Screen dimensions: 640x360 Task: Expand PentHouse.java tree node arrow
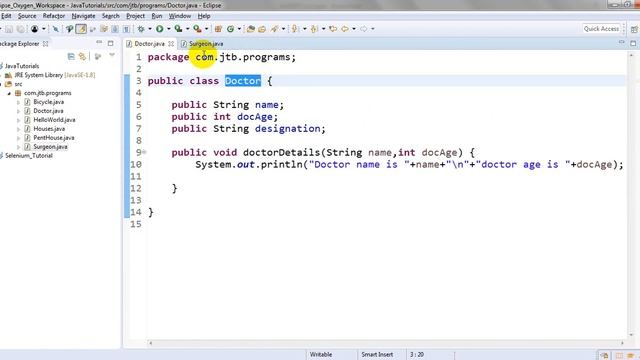(18, 138)
